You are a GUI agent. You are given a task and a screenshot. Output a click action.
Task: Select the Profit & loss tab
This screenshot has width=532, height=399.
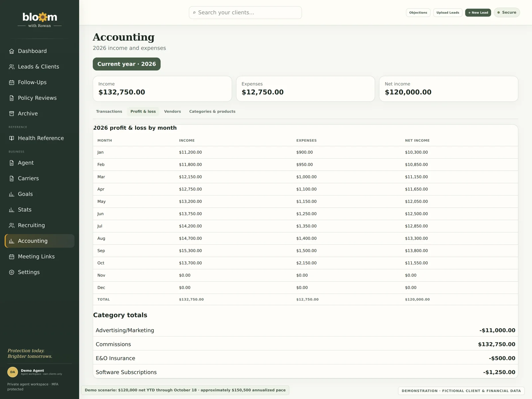pos(143,111)
